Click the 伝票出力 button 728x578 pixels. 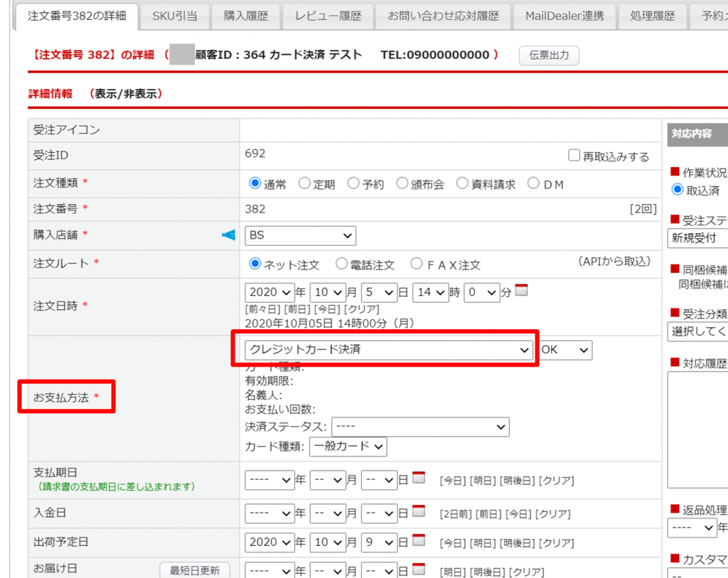click(549, 55)
